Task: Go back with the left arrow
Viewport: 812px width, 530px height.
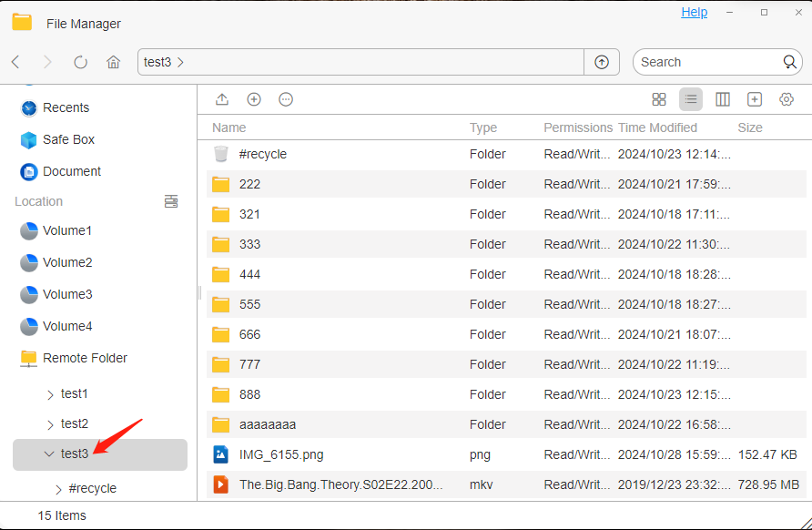Action: coord(15,62)
